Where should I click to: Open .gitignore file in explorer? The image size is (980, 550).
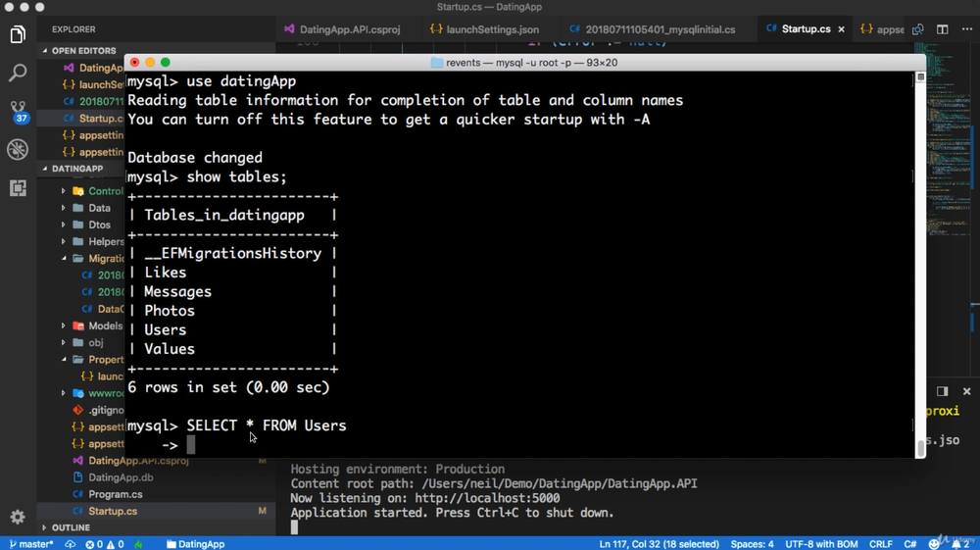tap(99, 410)
